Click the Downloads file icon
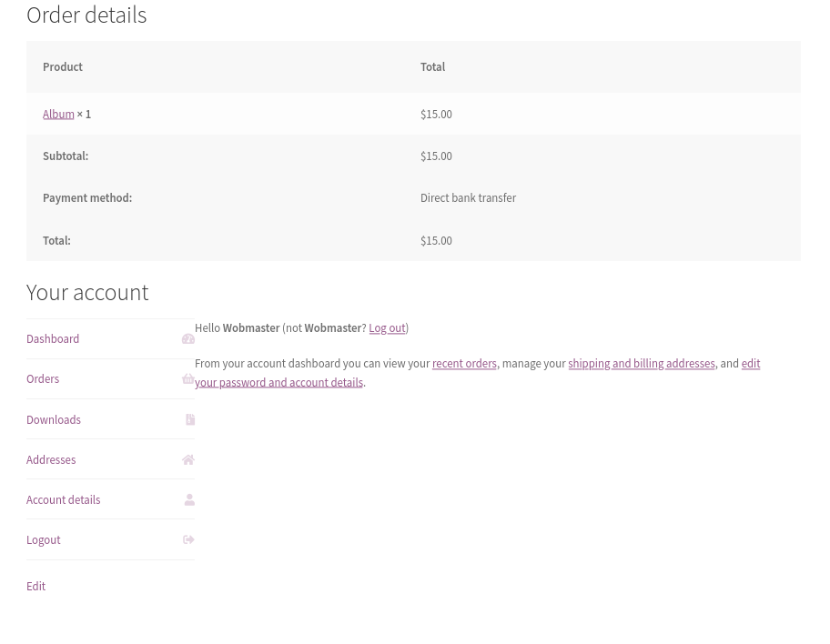The height and width of the screenshot is (644, 830). click(189, 419)
